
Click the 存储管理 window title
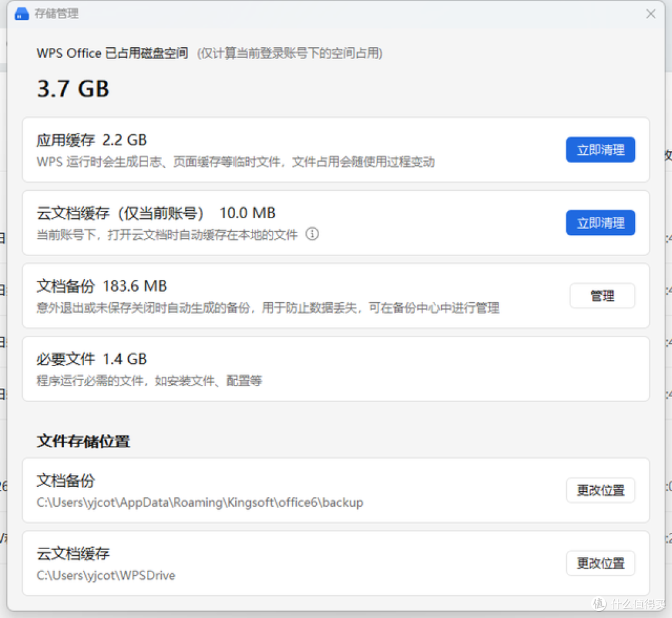click(x=57, y=14)
